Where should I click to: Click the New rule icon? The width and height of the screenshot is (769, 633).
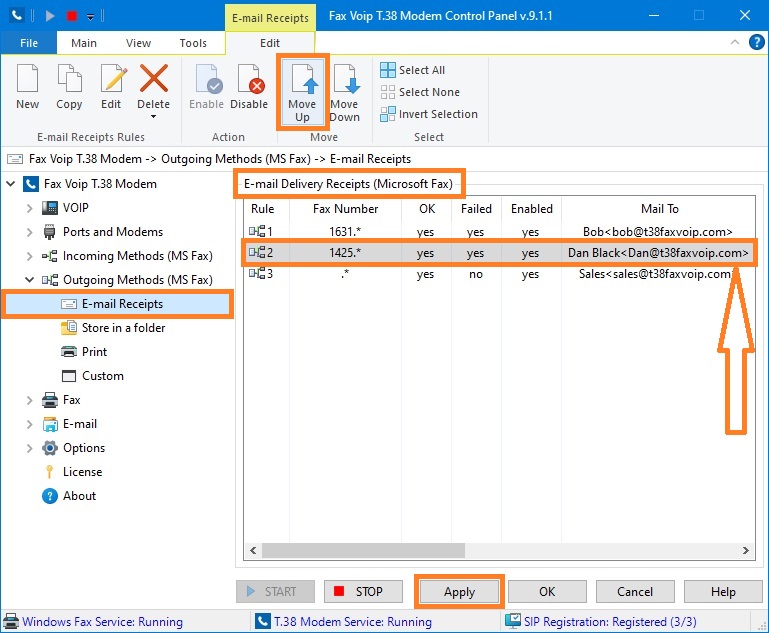pos(27,78)
